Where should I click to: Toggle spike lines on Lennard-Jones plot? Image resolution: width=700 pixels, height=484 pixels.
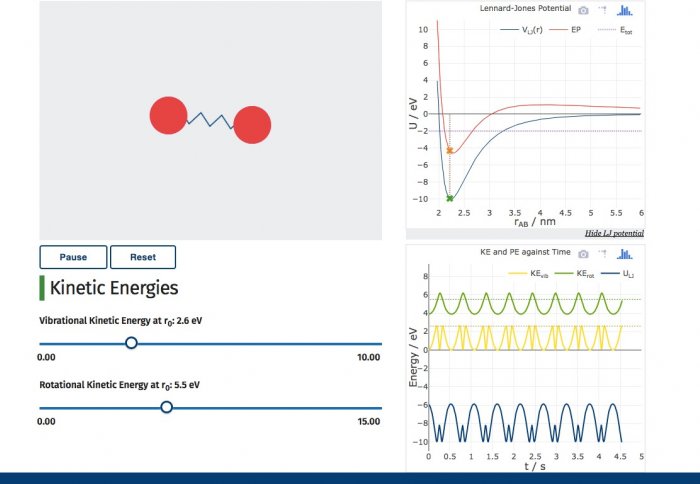coord(603,10)
